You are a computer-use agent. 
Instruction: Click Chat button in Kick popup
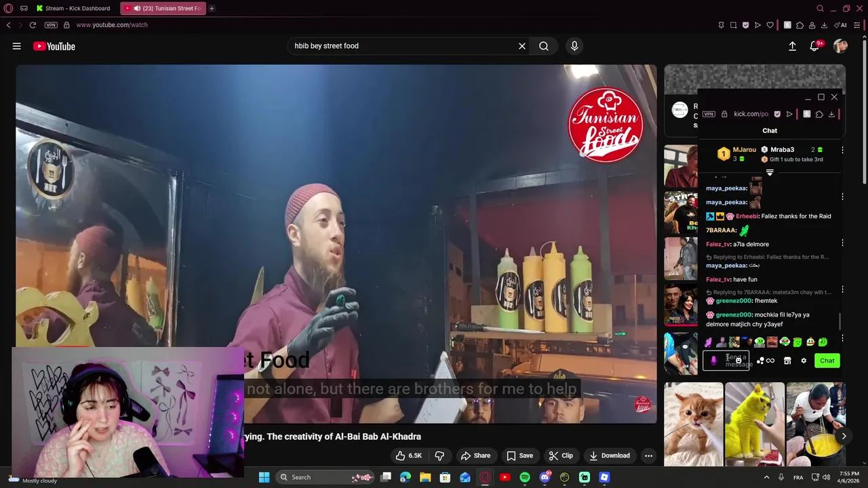[x=827, y=361]
